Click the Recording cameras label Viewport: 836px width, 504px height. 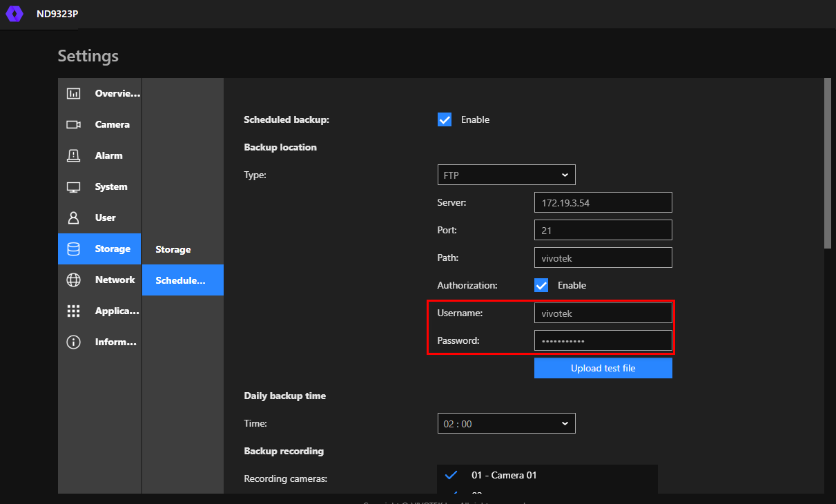tap(285, 478)
